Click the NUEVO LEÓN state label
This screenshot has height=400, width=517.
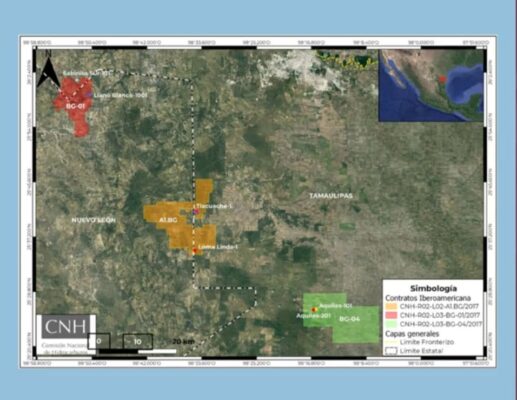[x=94, y=220]
